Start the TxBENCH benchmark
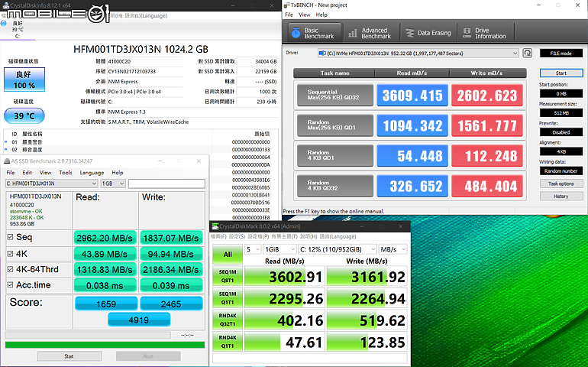The image size is (588, 367). (561, 73)
